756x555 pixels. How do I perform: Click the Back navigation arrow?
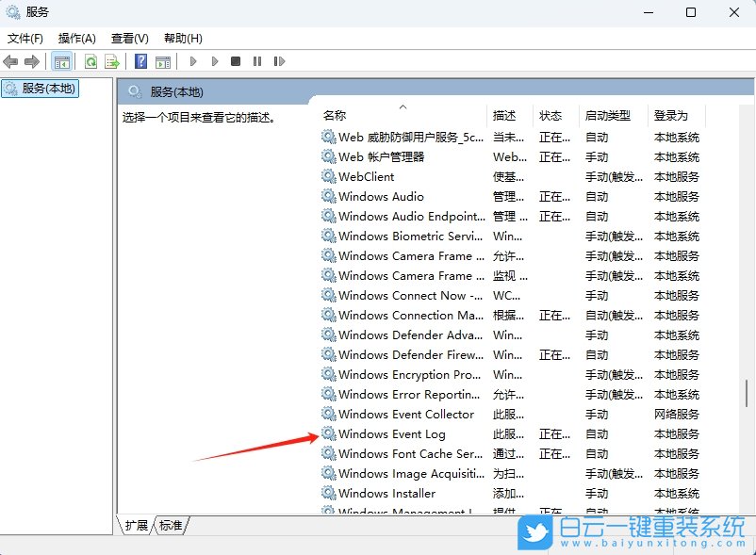point(9,60)
